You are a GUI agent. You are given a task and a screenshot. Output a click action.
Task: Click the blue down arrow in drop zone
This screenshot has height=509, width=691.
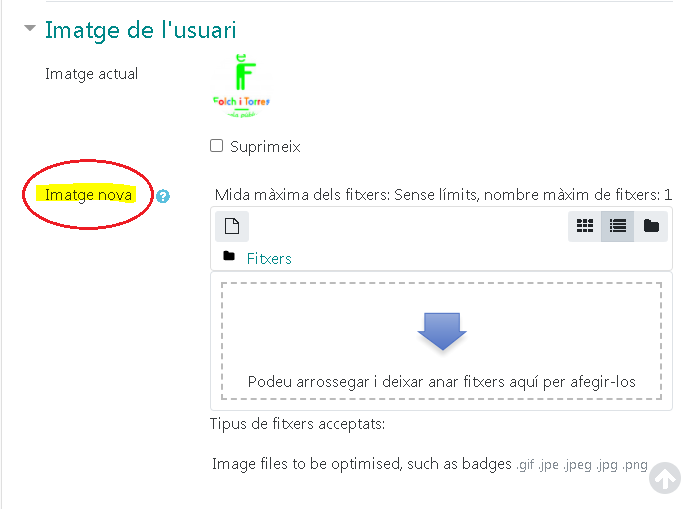[x=442, y=331]
